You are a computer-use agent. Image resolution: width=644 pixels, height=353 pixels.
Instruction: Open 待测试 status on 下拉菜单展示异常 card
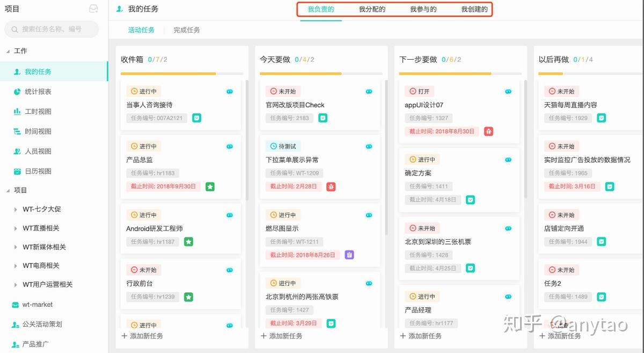click(283, 146)
